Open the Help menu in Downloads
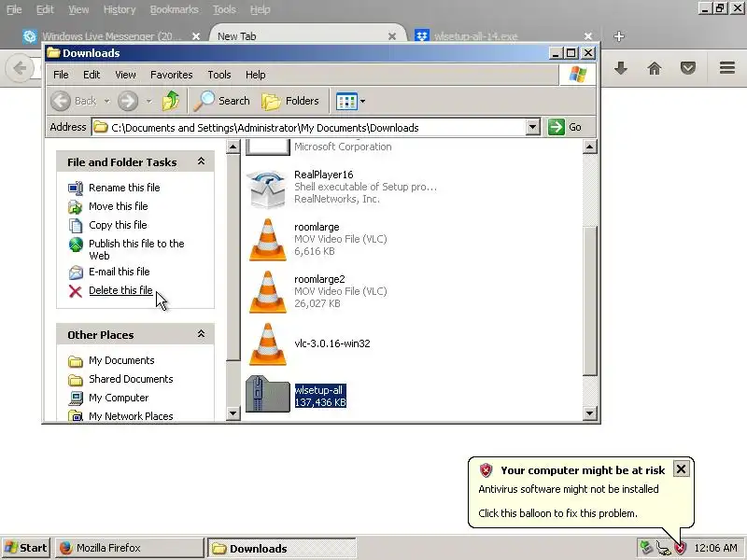Screen dimensions: 747x560 [x=255, y=75]
